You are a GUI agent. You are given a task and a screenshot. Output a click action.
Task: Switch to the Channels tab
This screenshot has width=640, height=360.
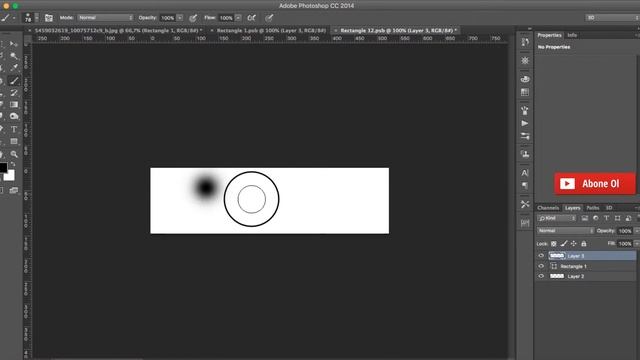point(548,208)
